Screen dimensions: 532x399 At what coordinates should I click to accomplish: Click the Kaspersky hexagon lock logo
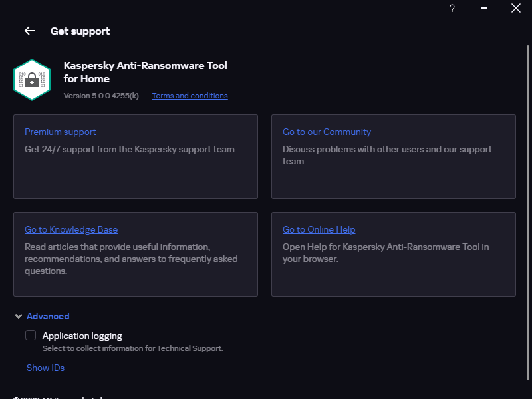pyautogui.click(x=31, y=79)
